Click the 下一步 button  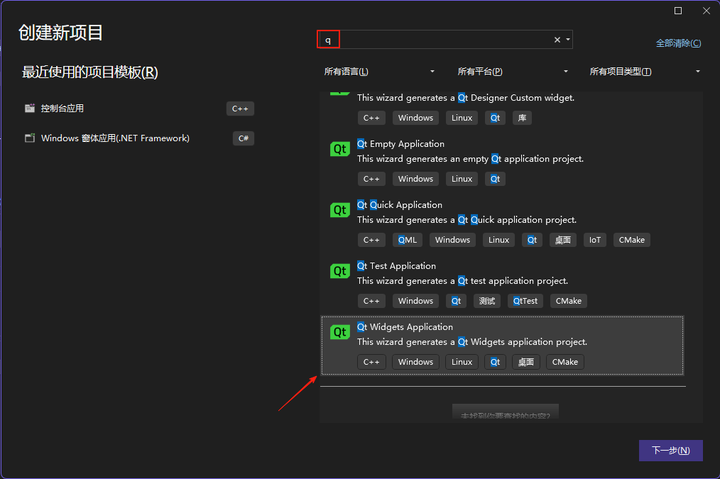point(670,451)
